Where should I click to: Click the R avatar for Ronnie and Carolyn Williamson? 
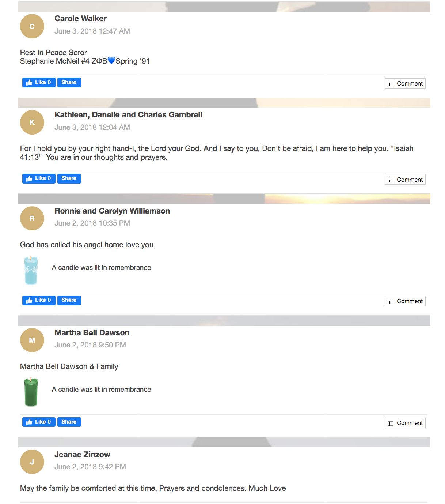[x=32, y=218]
